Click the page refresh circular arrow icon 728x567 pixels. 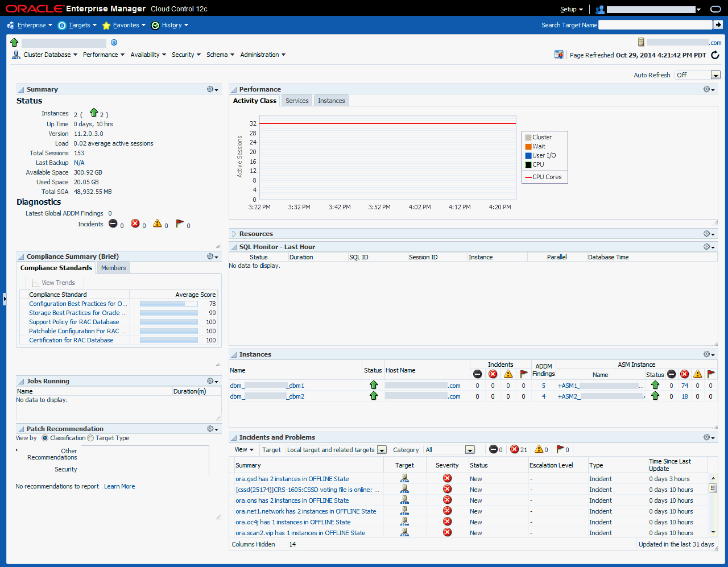pyautogui.click(x=715, y=55)
